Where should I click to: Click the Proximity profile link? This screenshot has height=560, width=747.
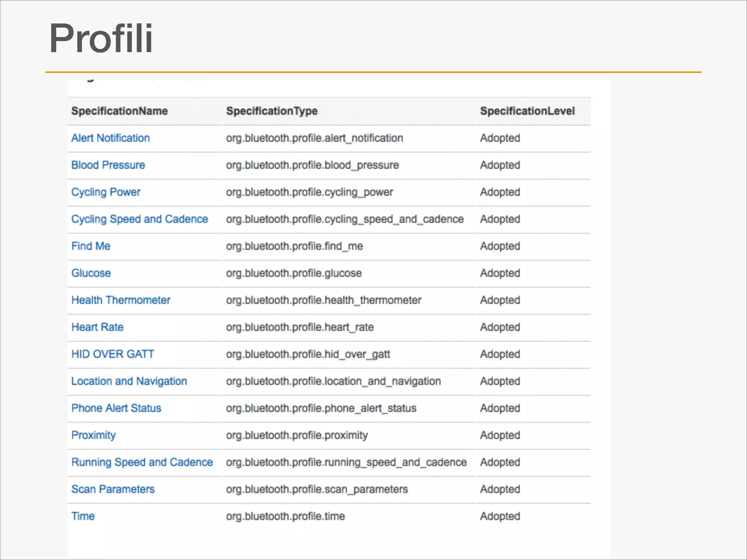(x=93, y=435)
